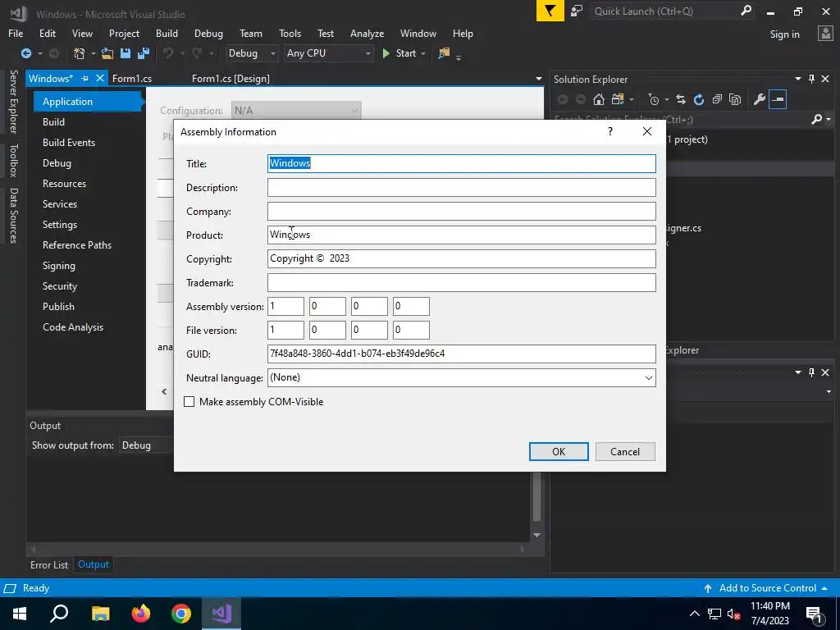Click OK in Assembly Information dialog
Viewport: 840px width, 630px height.
click(559, 452)
